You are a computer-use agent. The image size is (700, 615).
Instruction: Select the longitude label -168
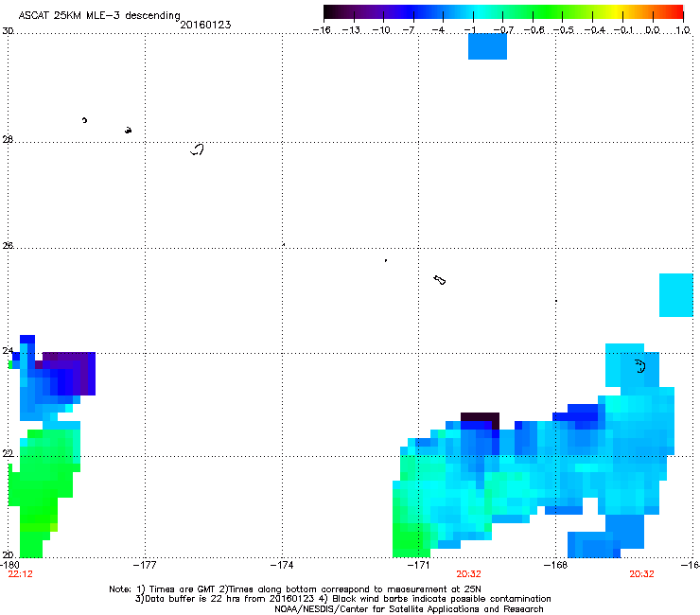556,565
